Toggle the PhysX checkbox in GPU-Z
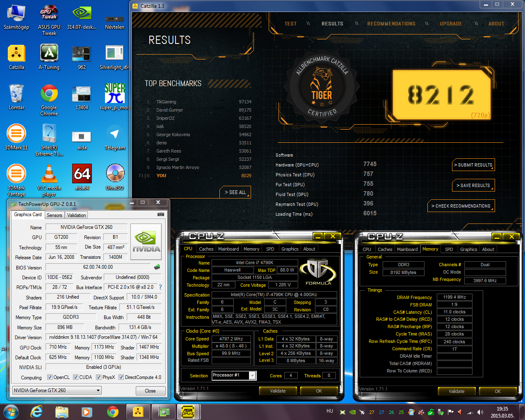The width and height of the screenshot is (525, 420). (98, 377)
